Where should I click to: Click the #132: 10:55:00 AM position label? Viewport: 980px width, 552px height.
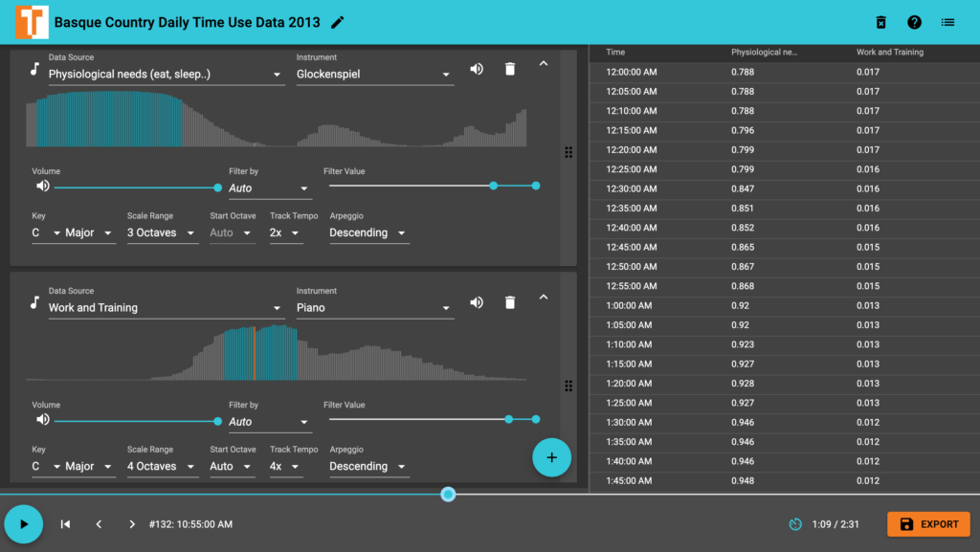click(x=190, y=524)
